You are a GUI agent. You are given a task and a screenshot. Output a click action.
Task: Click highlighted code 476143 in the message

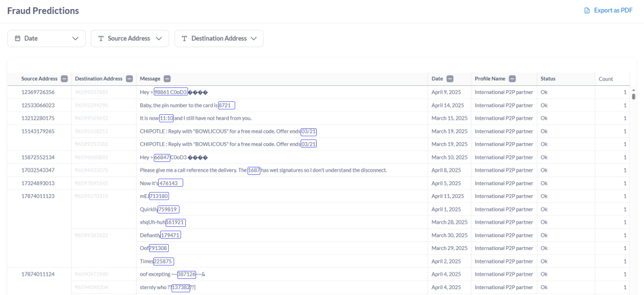pyautogui.click(x=170, y=183)
